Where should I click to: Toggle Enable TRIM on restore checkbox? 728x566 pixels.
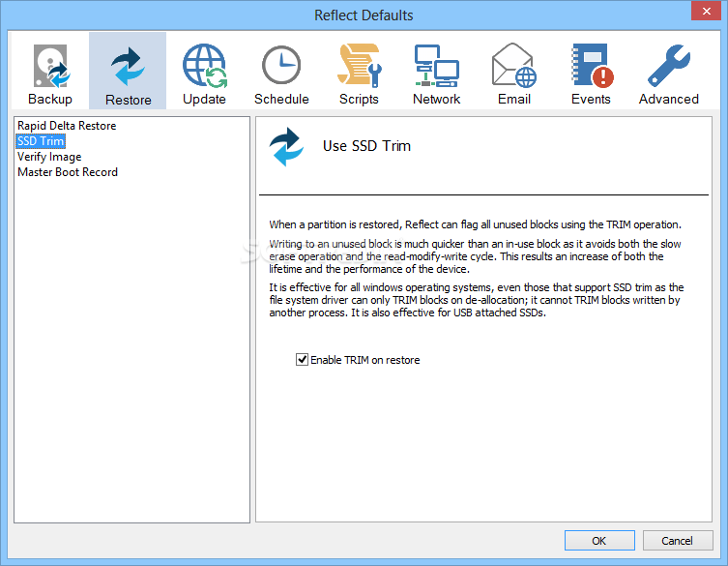point(302,360)
